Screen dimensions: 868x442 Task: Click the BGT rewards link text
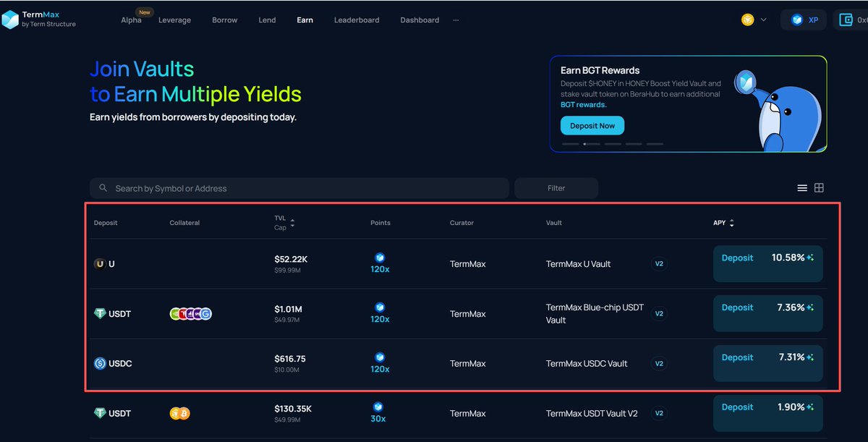pyautogui.click(x=584, y=105)
